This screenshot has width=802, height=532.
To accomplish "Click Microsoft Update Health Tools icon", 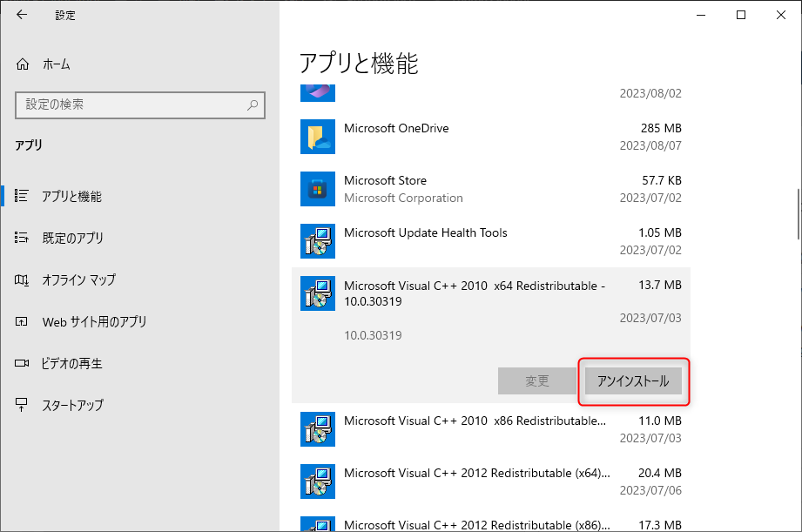I will click(x=318, y=241).
